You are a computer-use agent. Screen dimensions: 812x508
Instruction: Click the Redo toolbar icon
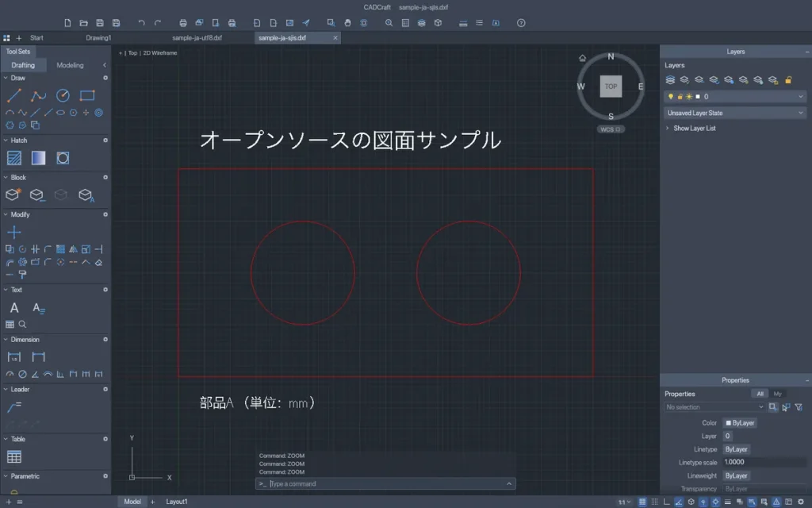tap(158, 23)
